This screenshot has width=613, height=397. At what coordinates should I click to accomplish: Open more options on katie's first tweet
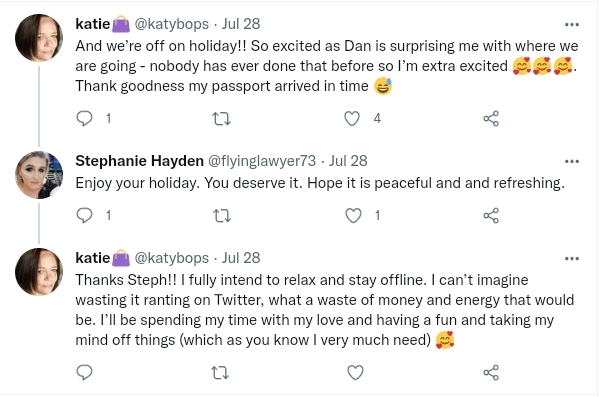tap(572, 25)
